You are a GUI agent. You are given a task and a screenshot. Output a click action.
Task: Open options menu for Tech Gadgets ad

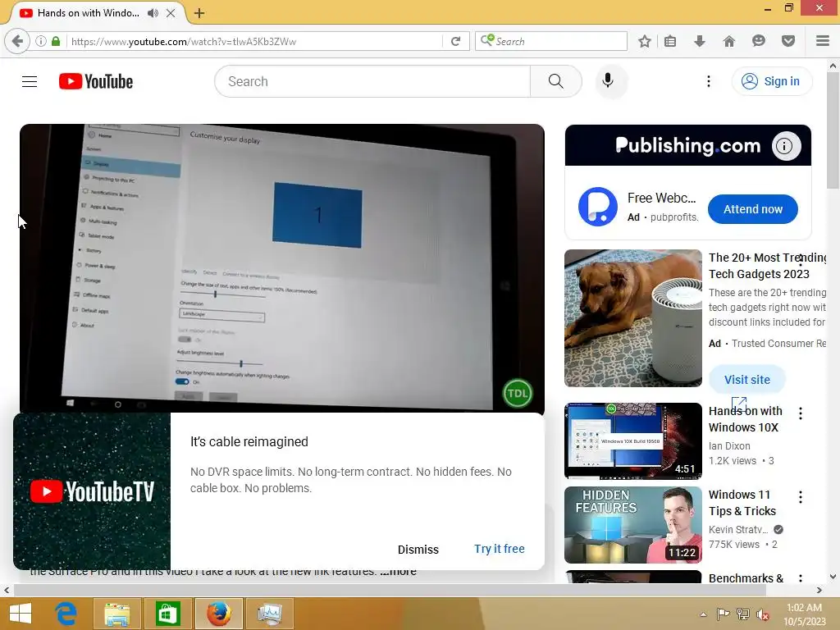pos(801,261)
